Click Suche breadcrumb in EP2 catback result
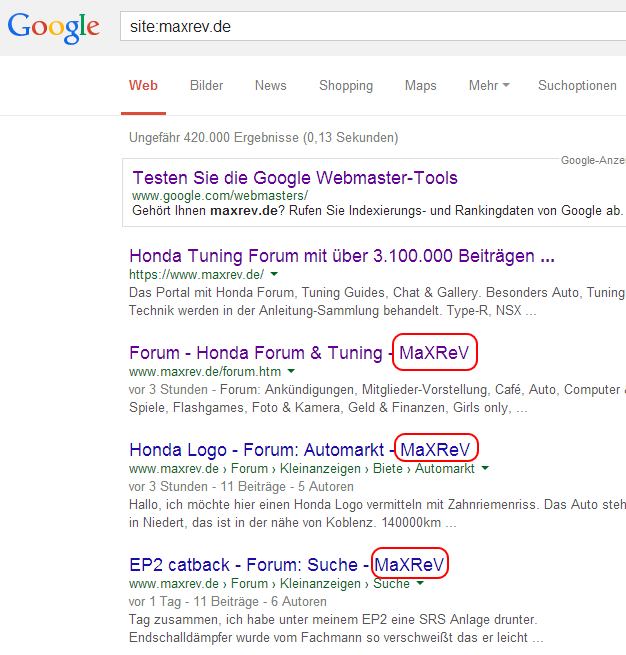Image resolution: width=626 pixels, height=655 pixels. pos(391,584)
